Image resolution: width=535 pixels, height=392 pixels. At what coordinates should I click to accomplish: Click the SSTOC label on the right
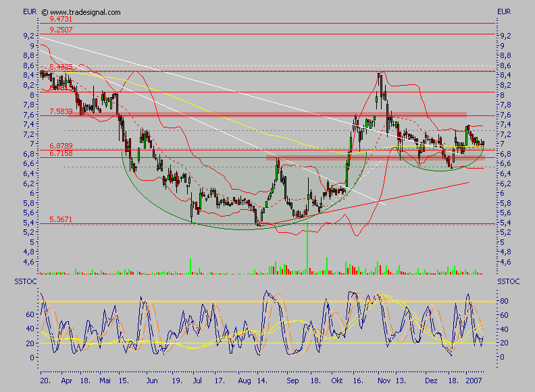(509, 281)
